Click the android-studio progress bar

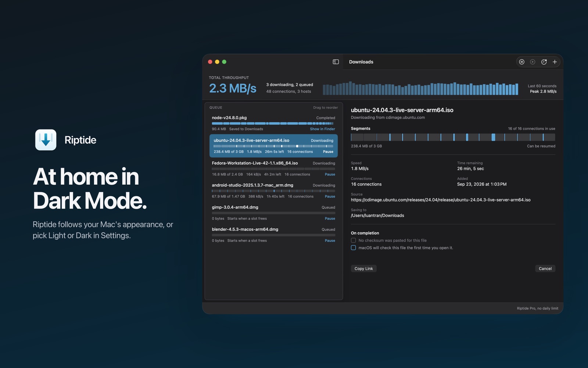(x=273, y=191)
